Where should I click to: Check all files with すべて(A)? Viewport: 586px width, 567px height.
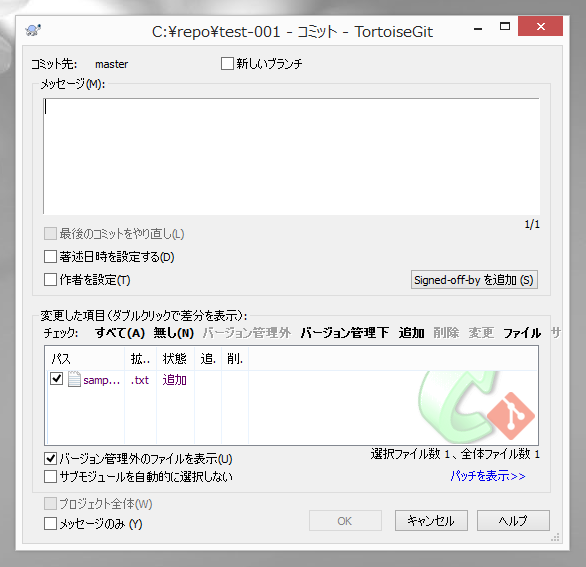coord(120,333)
